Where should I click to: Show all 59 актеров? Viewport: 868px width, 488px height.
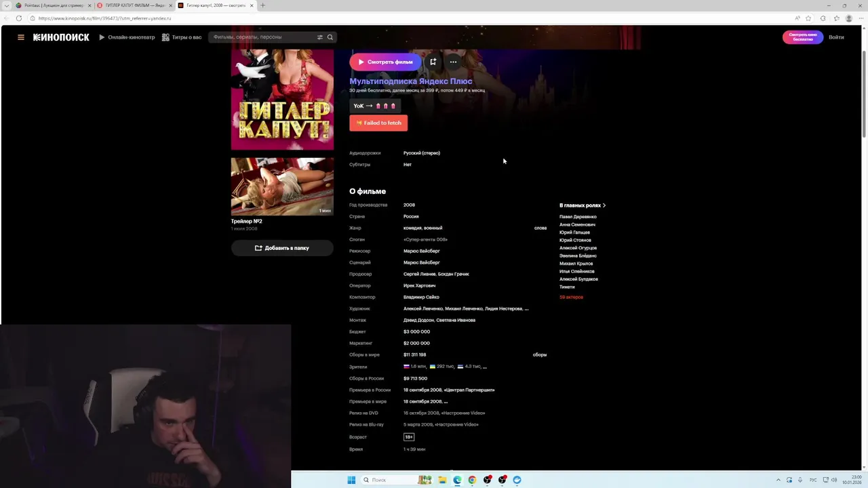point(571,297)
